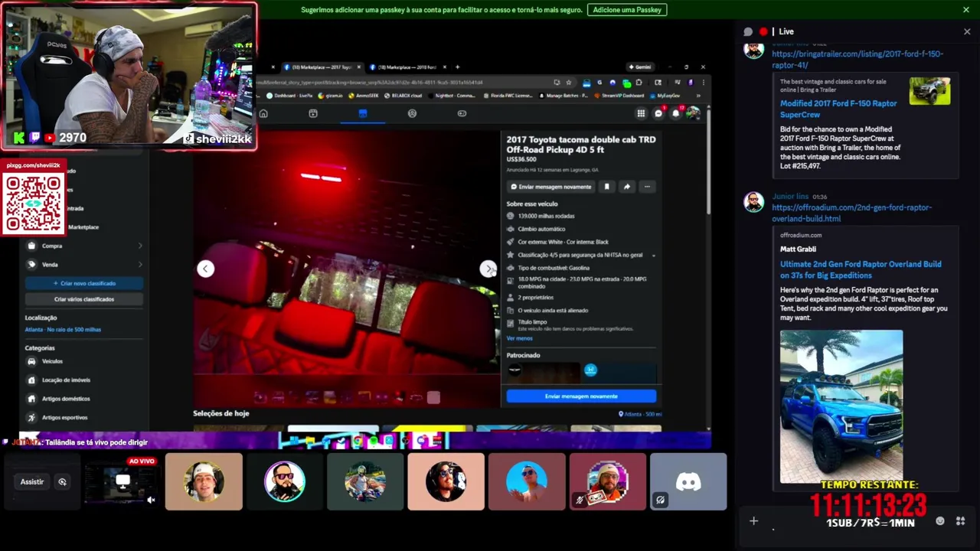Open emoji picker in Discord chat
Screen dimensions: 980x551
(x=940, y=521)
